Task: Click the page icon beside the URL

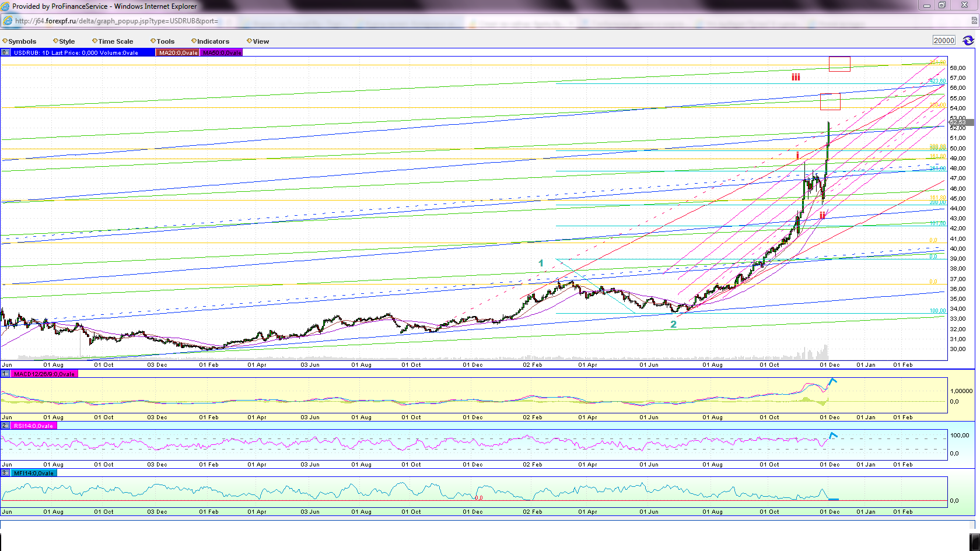Action: [x=8, y=20]
